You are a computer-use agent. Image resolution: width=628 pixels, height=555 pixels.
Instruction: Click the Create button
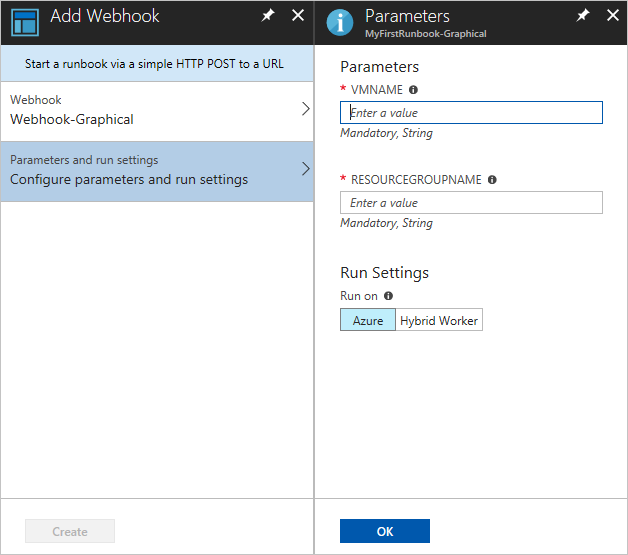pos(70,531)
